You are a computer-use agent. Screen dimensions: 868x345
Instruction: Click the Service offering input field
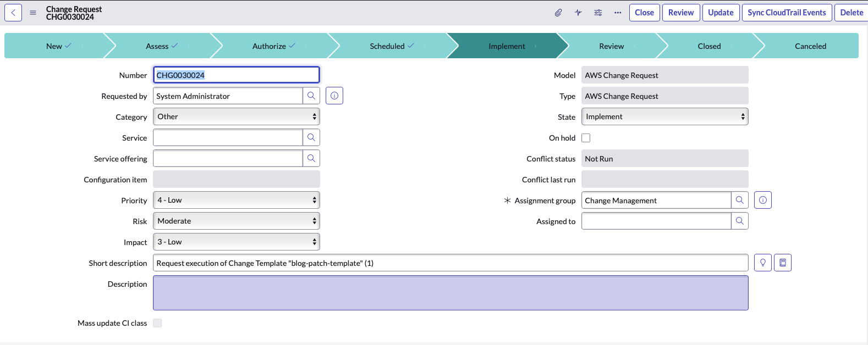pyautogui.click(x=228, y=158)
